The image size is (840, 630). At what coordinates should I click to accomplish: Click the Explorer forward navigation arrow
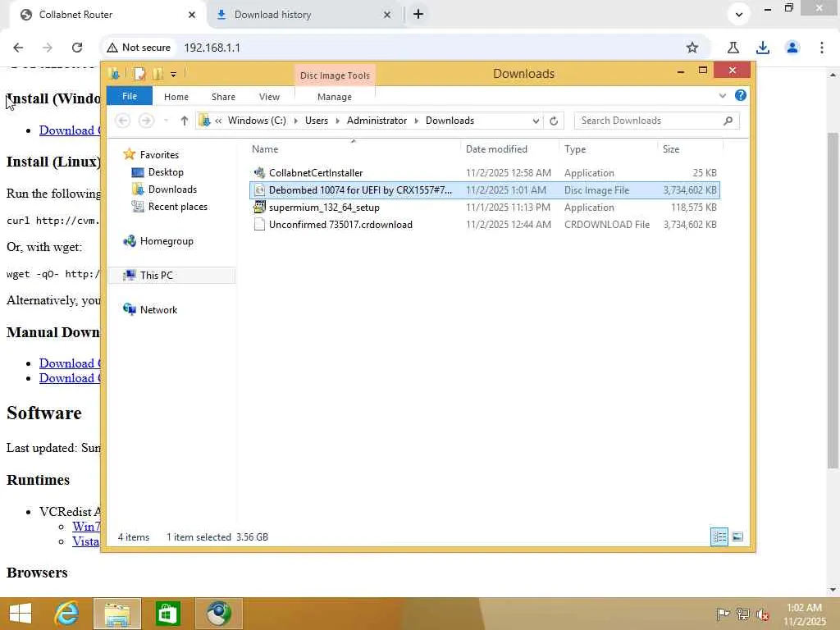pos(146,121)
